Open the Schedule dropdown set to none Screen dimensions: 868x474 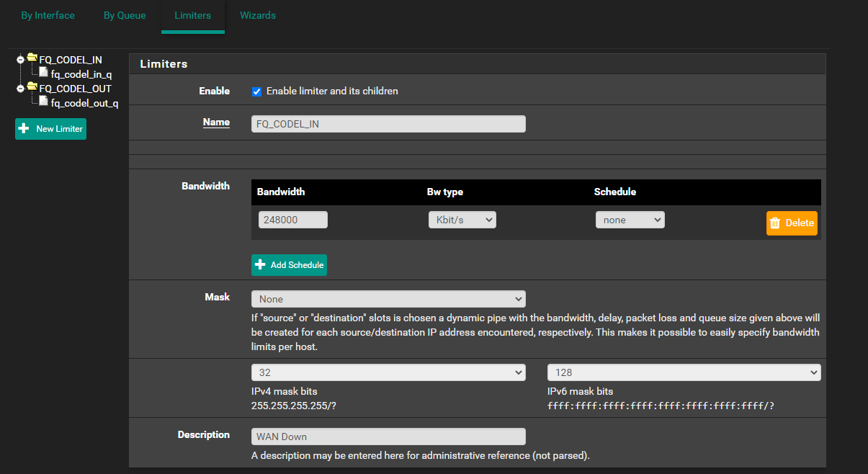tap(630, 220)
